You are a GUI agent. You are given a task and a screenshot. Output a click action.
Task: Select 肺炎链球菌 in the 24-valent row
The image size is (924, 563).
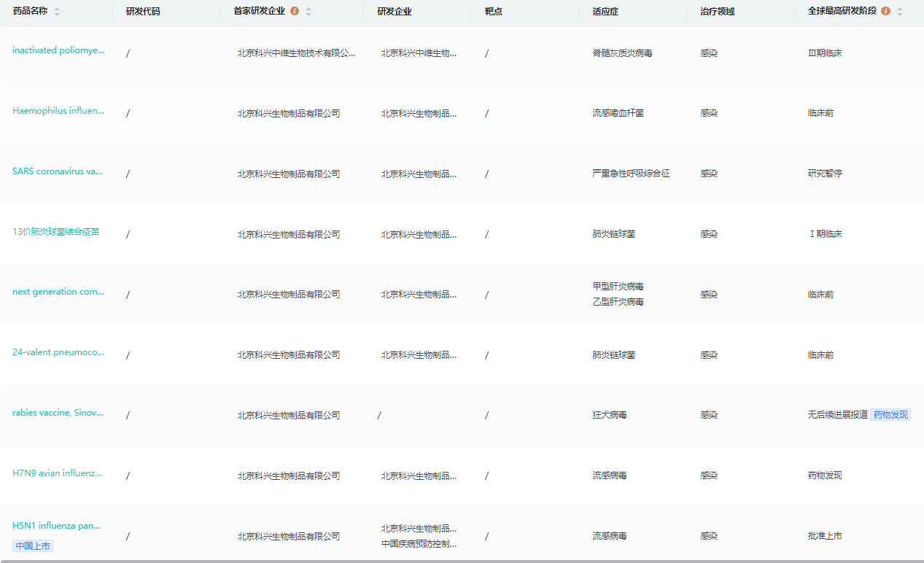point(613,355)
